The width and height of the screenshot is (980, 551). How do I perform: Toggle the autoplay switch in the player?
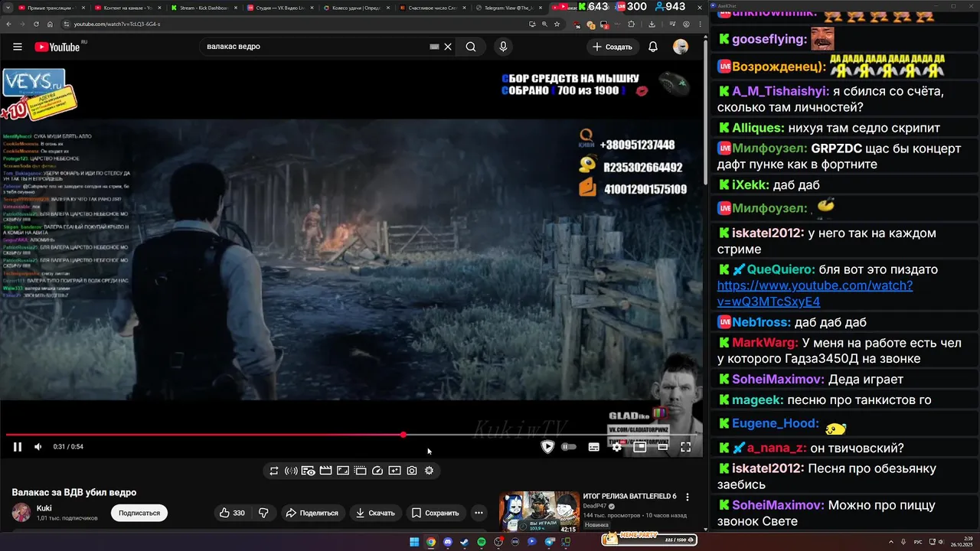(569, 447)
